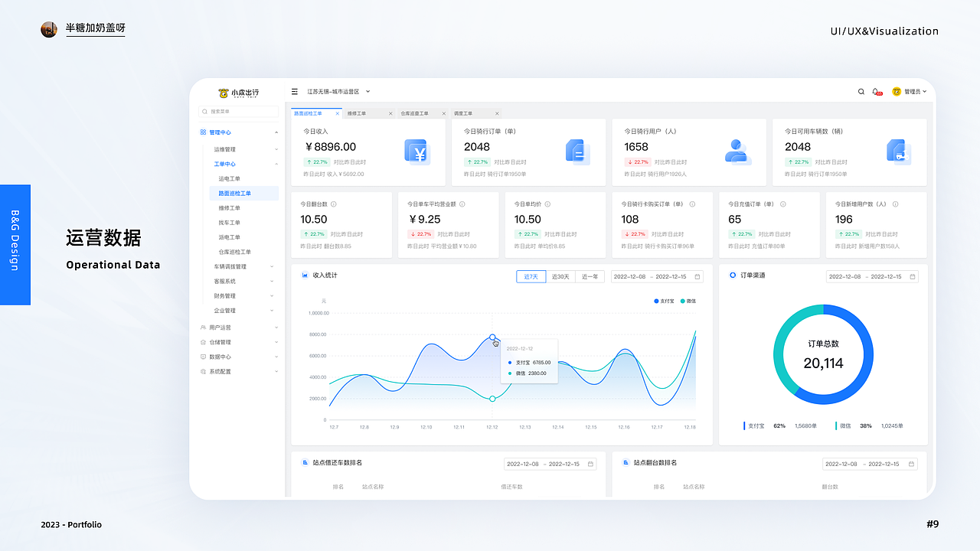Click the info icon beside 今日骑行卡购买订单
Viewport: 980px width, 551px height.
coord(692,204)
